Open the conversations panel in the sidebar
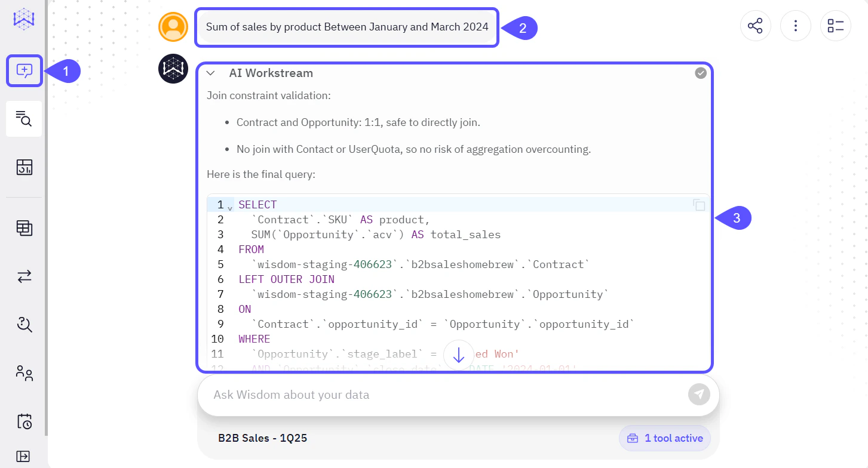The image size is (868, 468). pyautogui.click(x=24, y=70)
